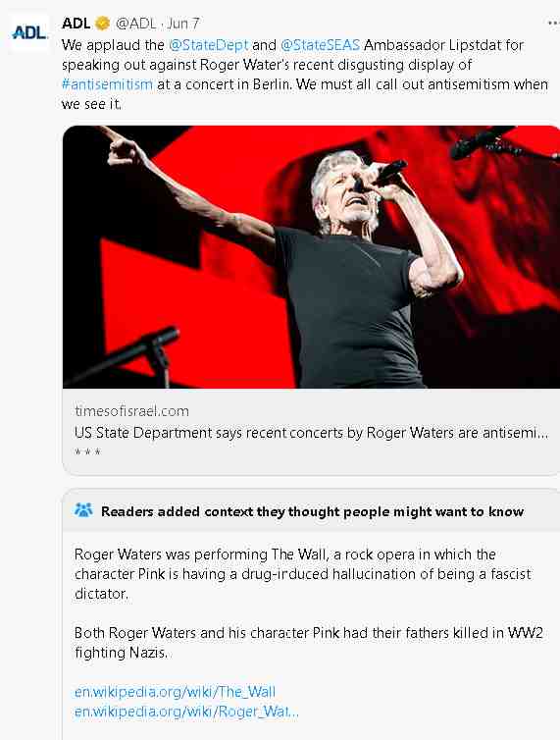Open the US State Department article headline
The image size is (560, 740).
[x=311, y=433]
